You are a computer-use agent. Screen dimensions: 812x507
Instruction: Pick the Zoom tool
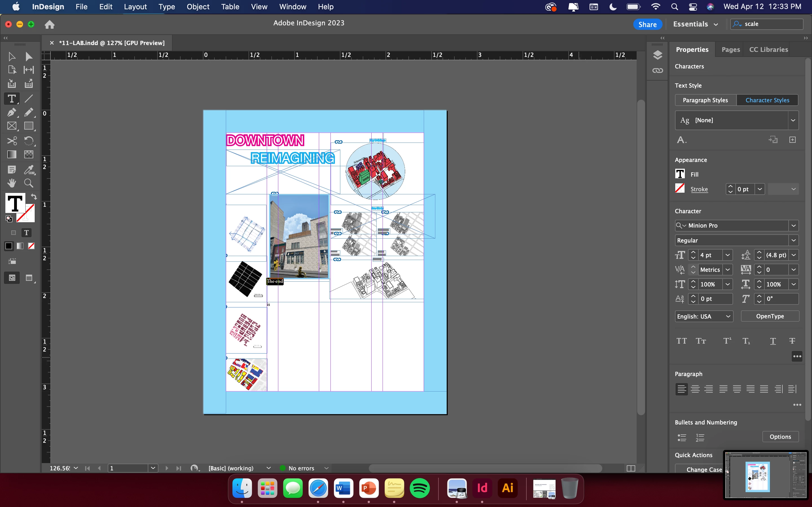point(29,183)
